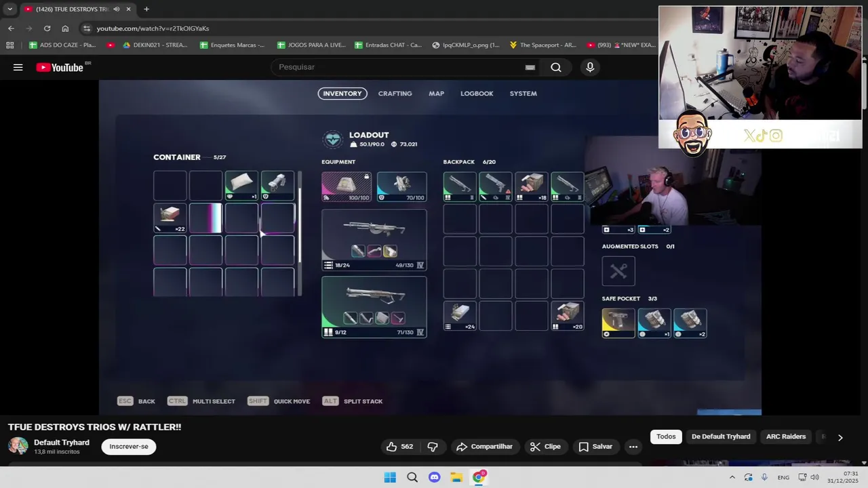Image resolution: width=868 pixels, height=488 pixels.
Task: Dislike the video with the thumbs-down icon
Action: pyautogui.click(x=432, y=447)
